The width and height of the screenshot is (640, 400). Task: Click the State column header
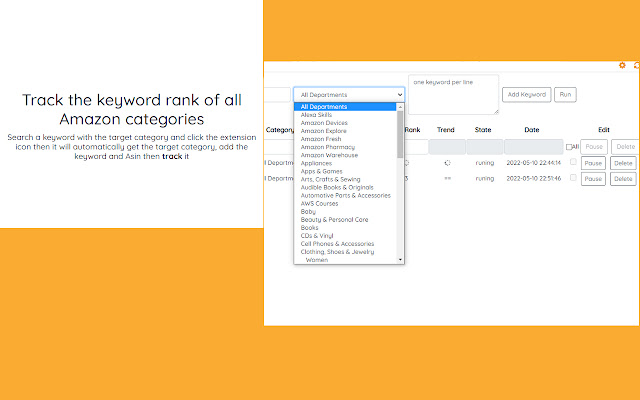(483, 130)
